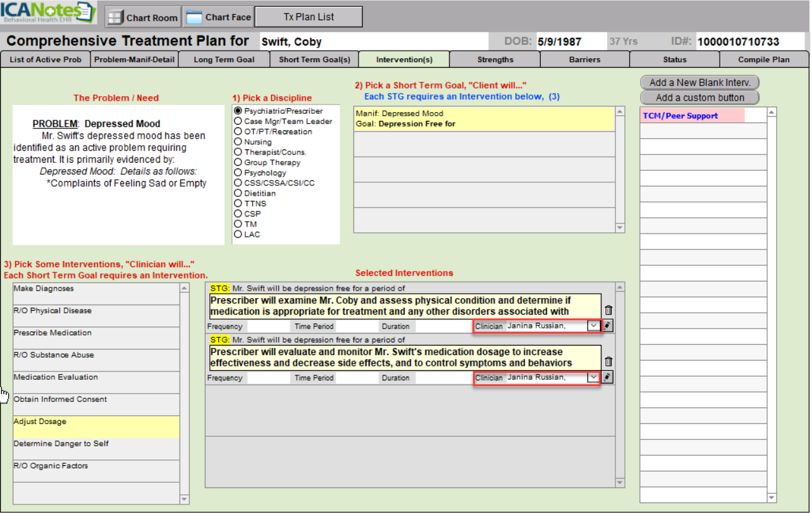Select the Psychiatric/Prescriber discipline radio button
This screenshot has width=812, height=514.
pos(238,111)
